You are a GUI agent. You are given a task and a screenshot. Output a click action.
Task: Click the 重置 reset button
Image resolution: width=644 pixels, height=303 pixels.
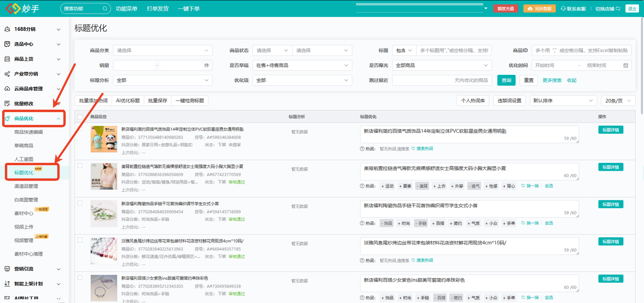pos(528,80)
